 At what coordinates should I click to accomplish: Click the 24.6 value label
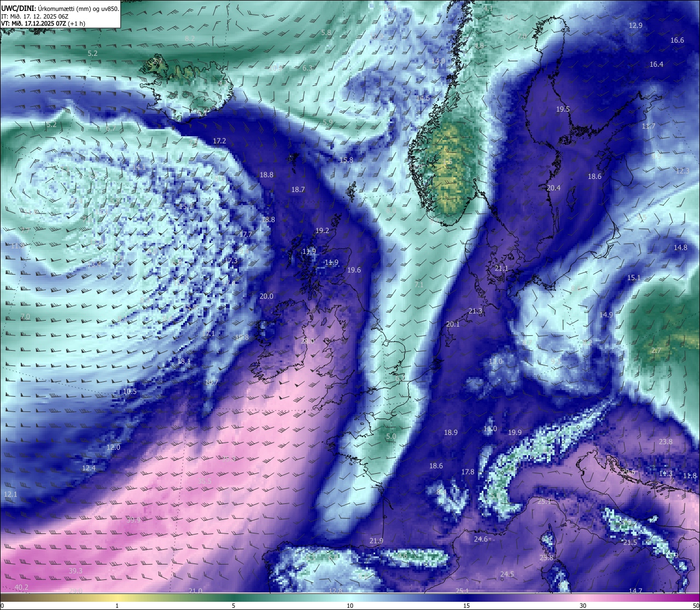click(x=481, y=539)
